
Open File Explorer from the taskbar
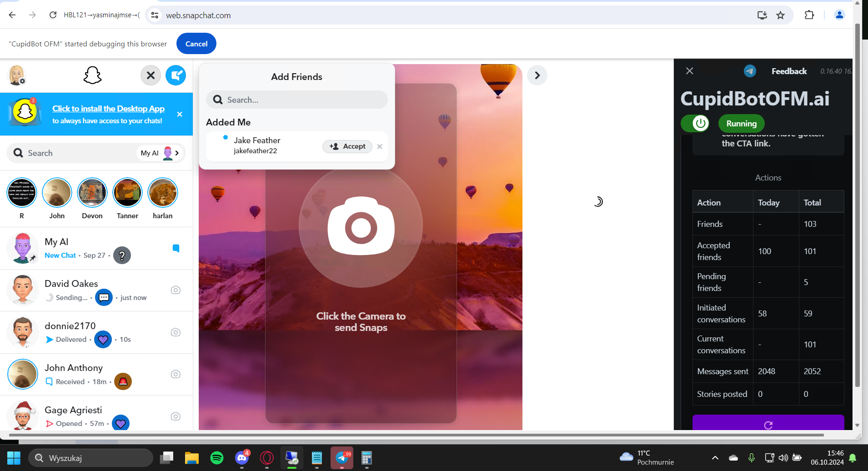coord(192,458)
